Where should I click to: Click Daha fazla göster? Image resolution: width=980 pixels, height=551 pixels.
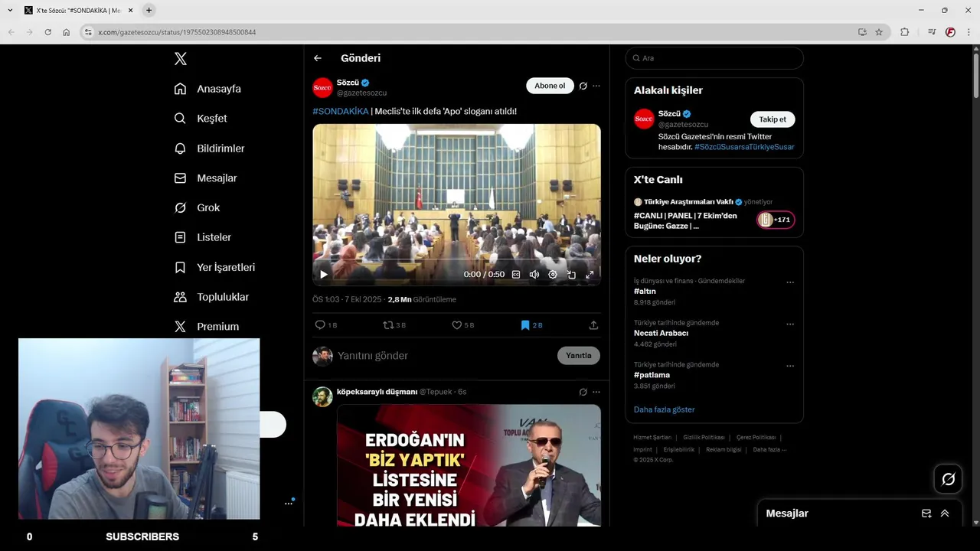664,410
